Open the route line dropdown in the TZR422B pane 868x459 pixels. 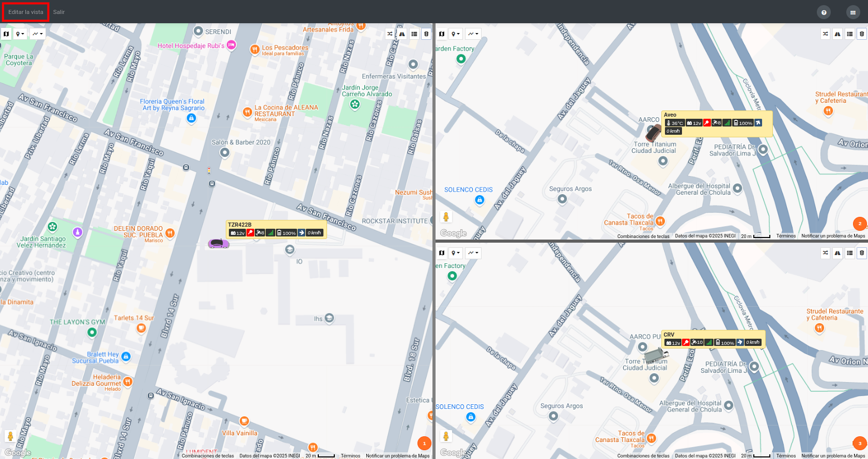(38, 34)
